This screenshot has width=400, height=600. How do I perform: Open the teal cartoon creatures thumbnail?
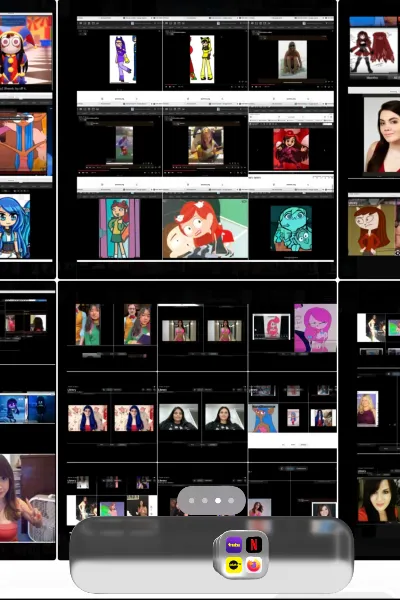[x=291, y=228]
